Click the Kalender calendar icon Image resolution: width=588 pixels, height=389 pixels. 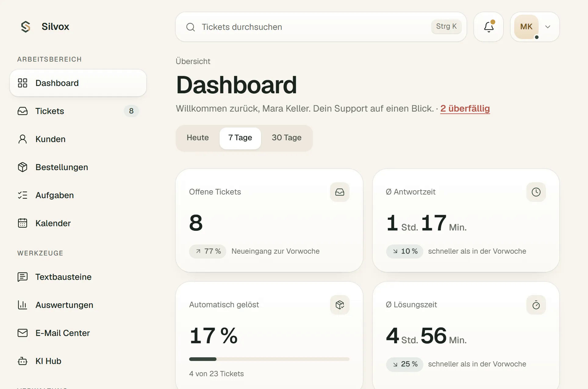pyautogui.click(x=23, y=223)
